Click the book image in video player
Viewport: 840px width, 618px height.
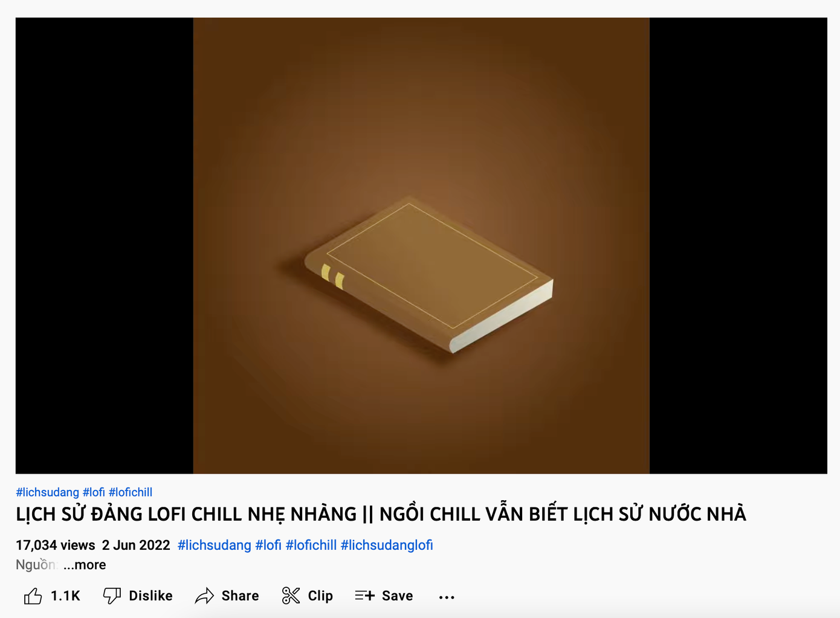pyautogui.click(x=429, y=274)
